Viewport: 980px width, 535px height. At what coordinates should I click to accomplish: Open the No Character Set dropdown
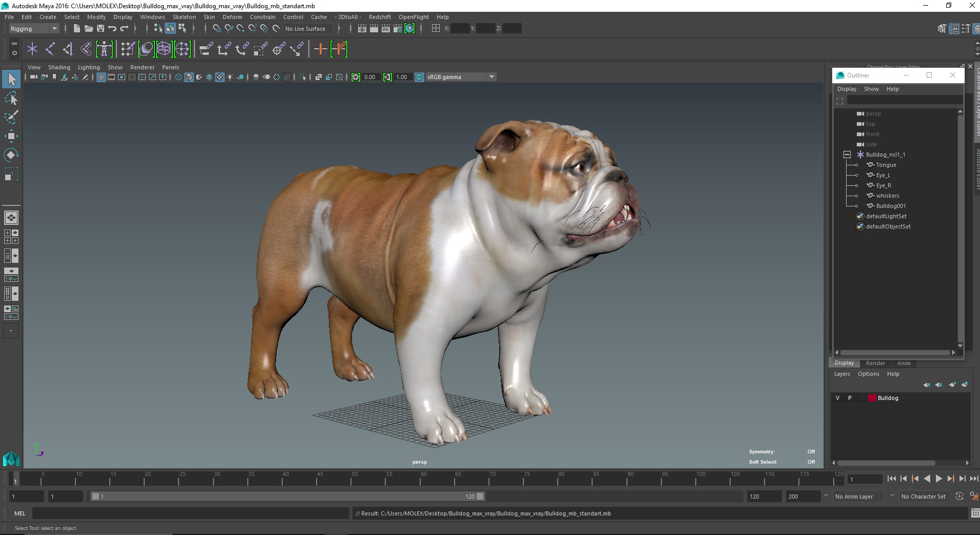(x=924, y=496)
